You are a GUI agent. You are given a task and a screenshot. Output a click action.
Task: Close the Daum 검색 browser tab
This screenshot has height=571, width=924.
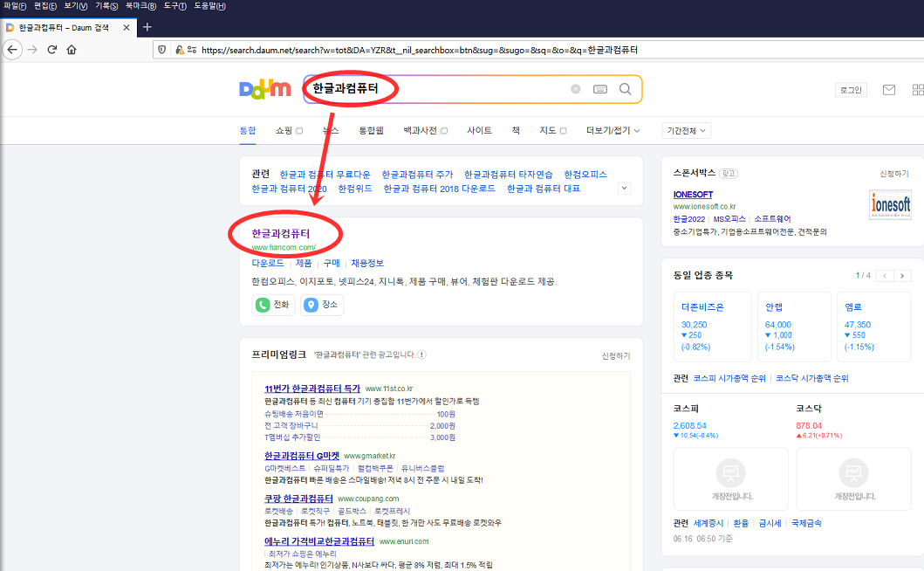tap(127, 28)
